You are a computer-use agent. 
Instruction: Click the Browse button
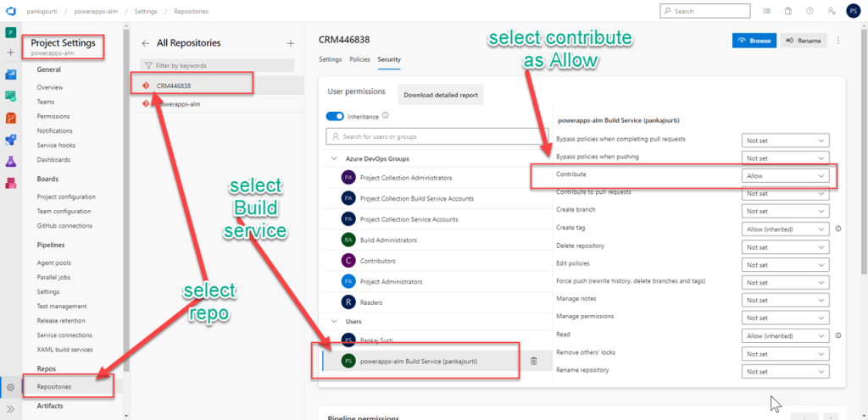pyautogui.click(x=754, y=40)
